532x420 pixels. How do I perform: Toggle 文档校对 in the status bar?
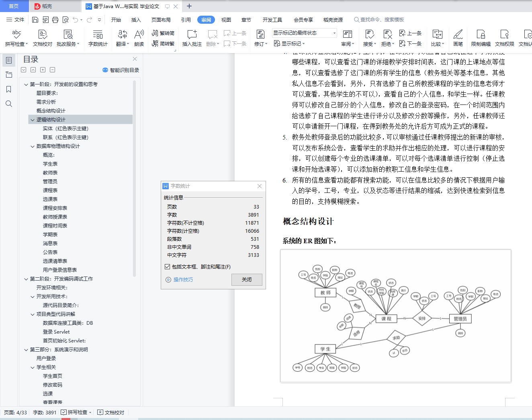[111, 412]
